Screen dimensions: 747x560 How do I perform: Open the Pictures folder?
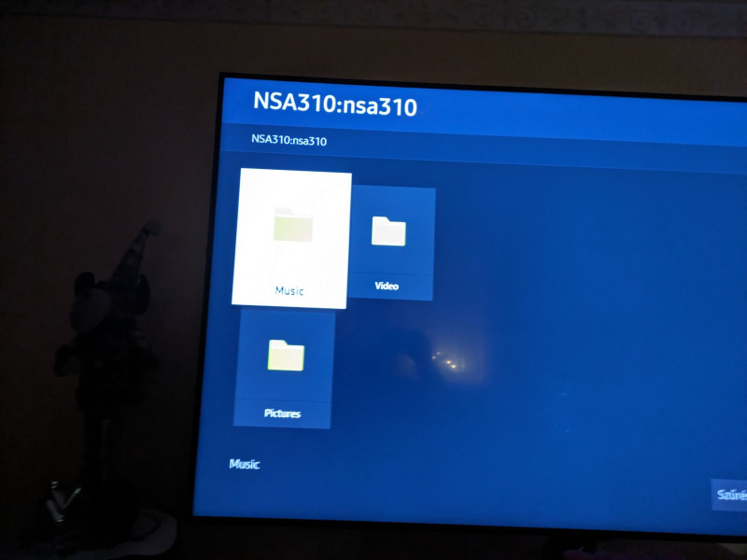[x=284, y=368]
